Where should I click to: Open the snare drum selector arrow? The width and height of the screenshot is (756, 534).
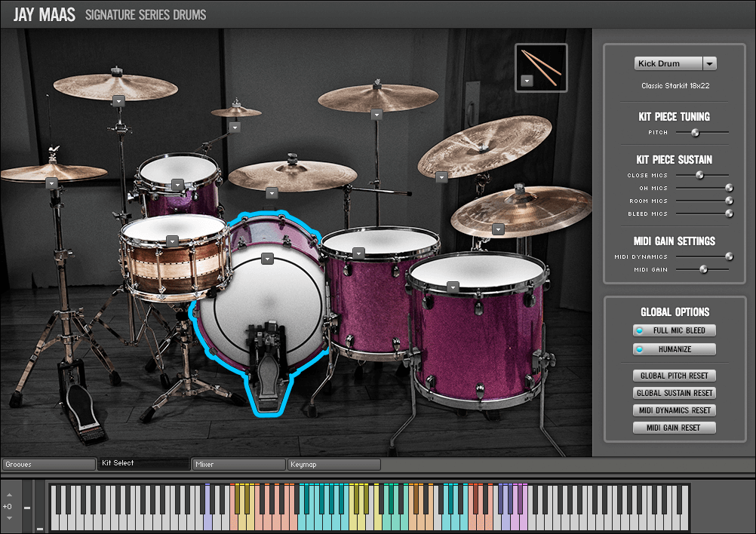(x=172, y=241)
